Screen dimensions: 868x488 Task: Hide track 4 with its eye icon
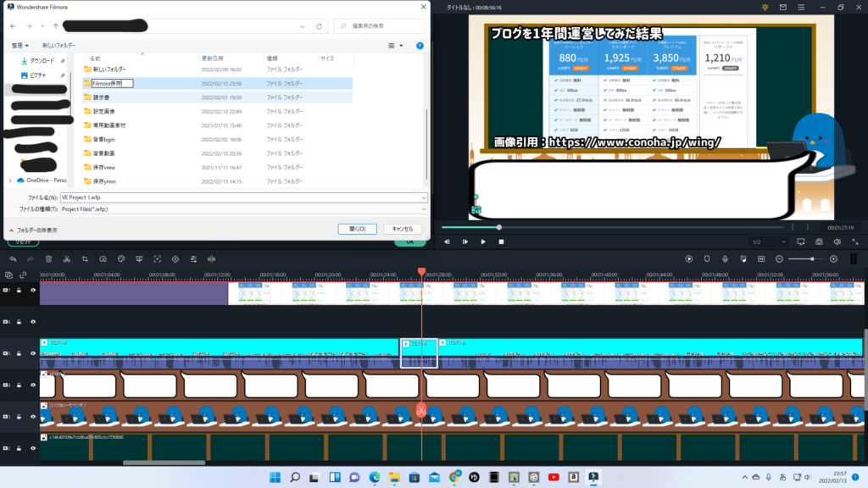click(33, 385)
